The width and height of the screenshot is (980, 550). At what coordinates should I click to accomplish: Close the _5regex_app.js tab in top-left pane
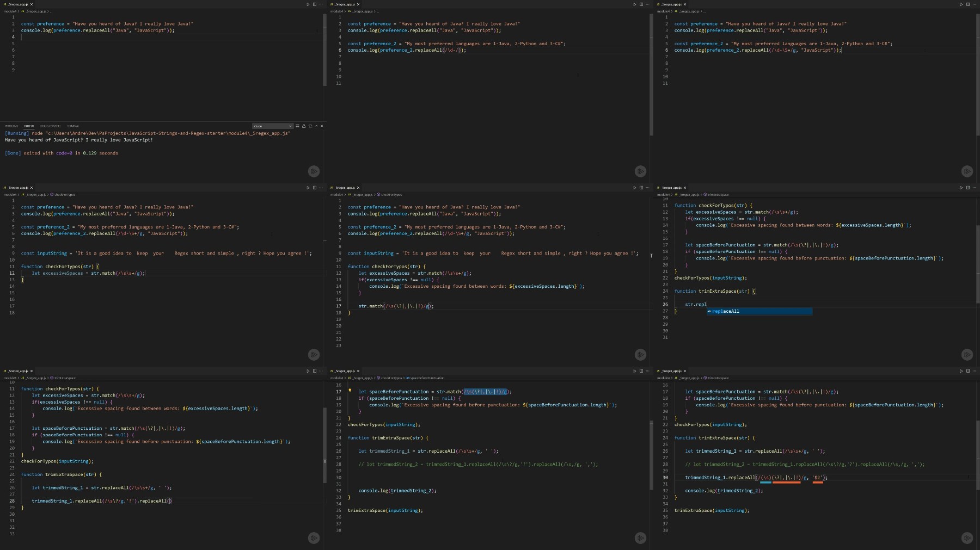[32, 4]
